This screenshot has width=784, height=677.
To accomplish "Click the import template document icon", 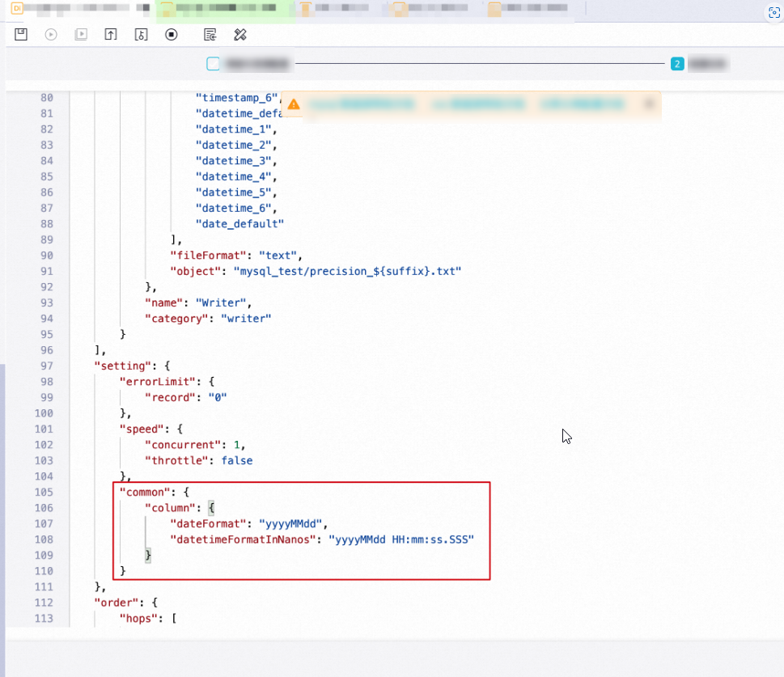I will click(210, 35).
